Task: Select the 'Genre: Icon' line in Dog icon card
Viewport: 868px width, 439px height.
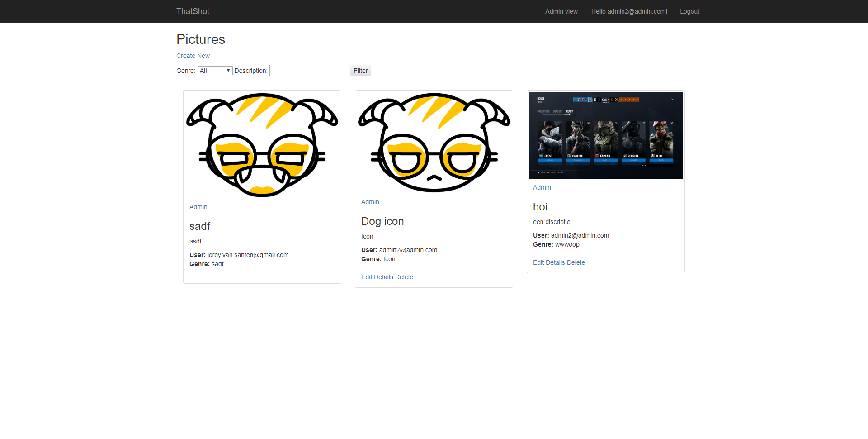Action: pyautogui.click(x=378, y=259)
